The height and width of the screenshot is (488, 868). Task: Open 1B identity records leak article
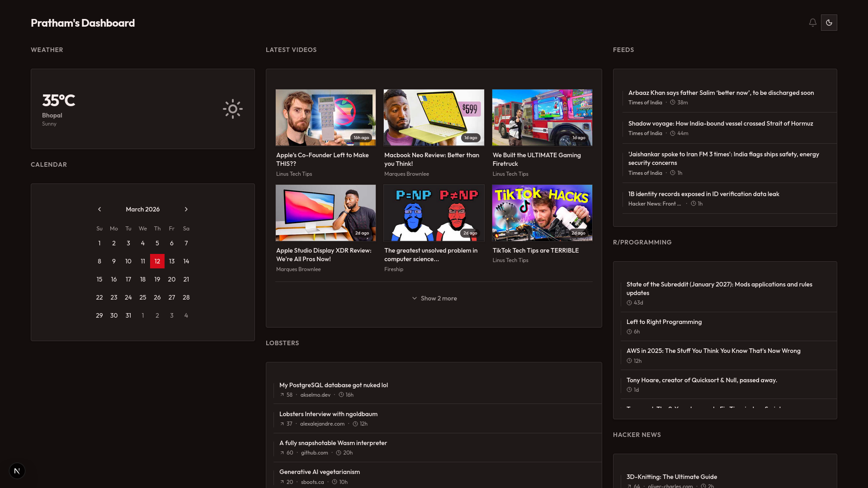704,194
